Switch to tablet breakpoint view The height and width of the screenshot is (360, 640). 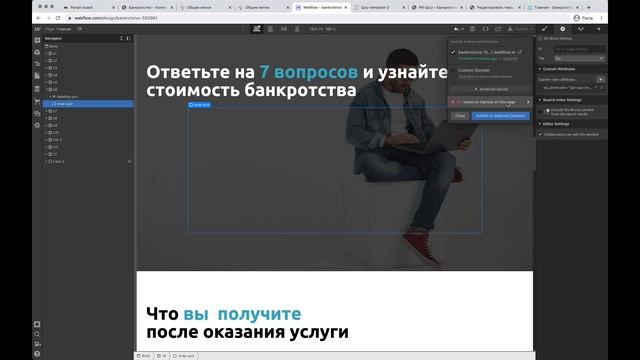pyautogui.click(x=270, y=29)
